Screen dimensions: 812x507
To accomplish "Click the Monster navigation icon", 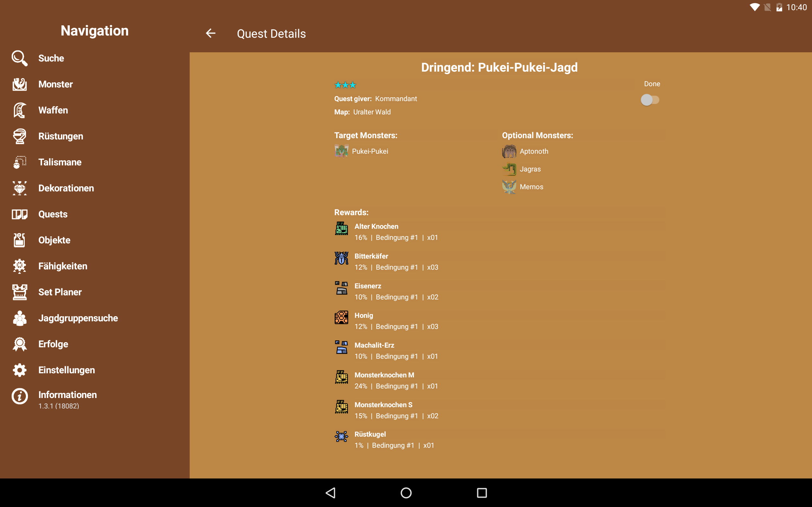I will tap(19, 84).
